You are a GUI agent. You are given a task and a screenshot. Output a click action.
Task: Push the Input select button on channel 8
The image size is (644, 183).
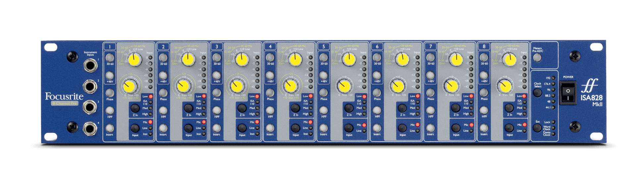[509, 128]
